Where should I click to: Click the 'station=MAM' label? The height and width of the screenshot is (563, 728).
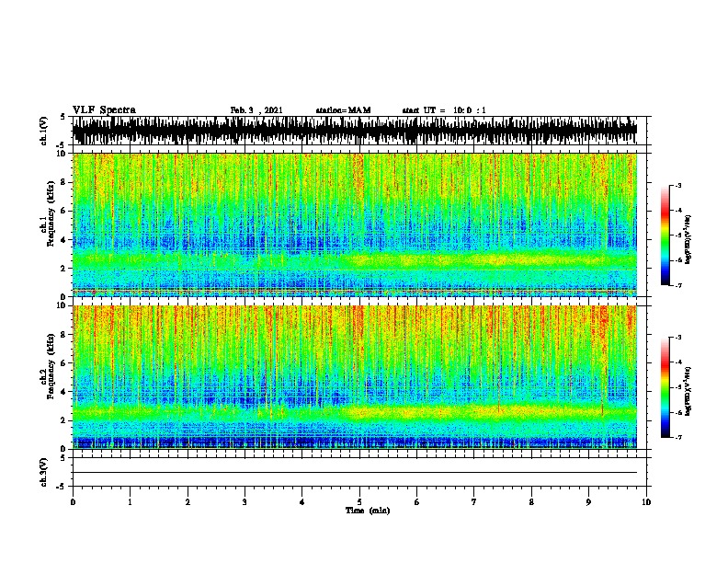[x=343, y=110]
